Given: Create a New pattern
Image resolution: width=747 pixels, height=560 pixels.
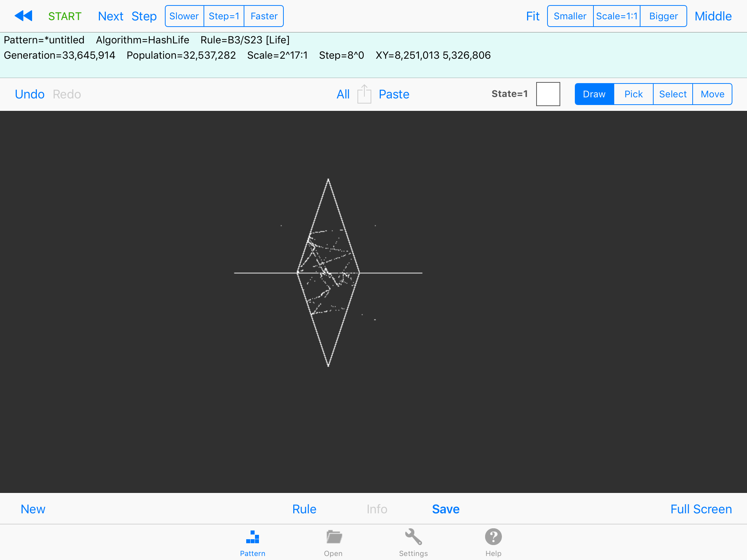Looking at the screenshot, I should pyautogui.click(x=33, y=509).
